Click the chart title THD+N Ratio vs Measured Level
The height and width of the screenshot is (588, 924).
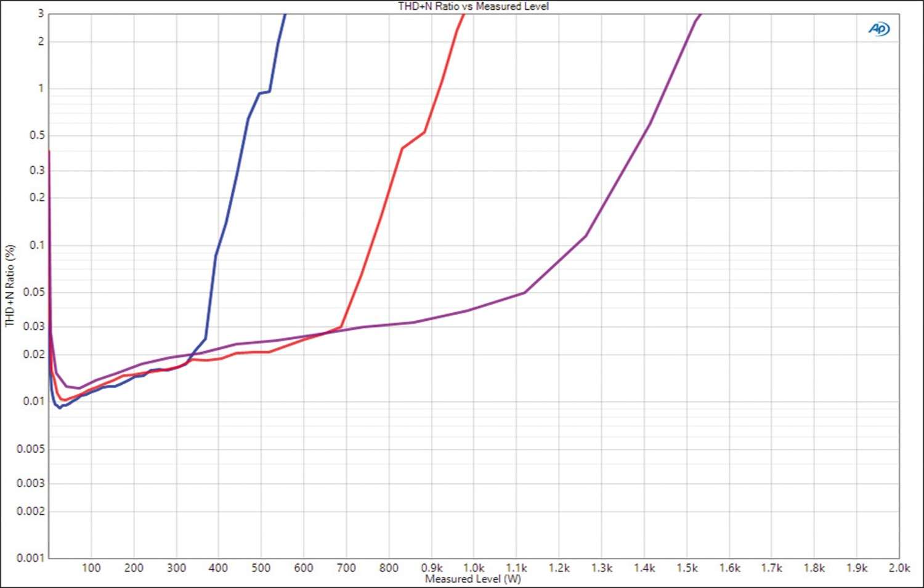click(x=473, y=6)
